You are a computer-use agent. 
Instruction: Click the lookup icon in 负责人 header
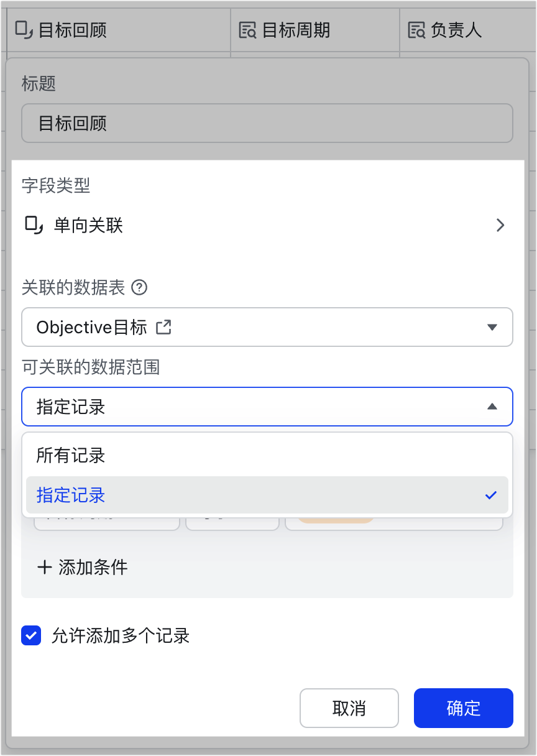click(x=416, y=30)
